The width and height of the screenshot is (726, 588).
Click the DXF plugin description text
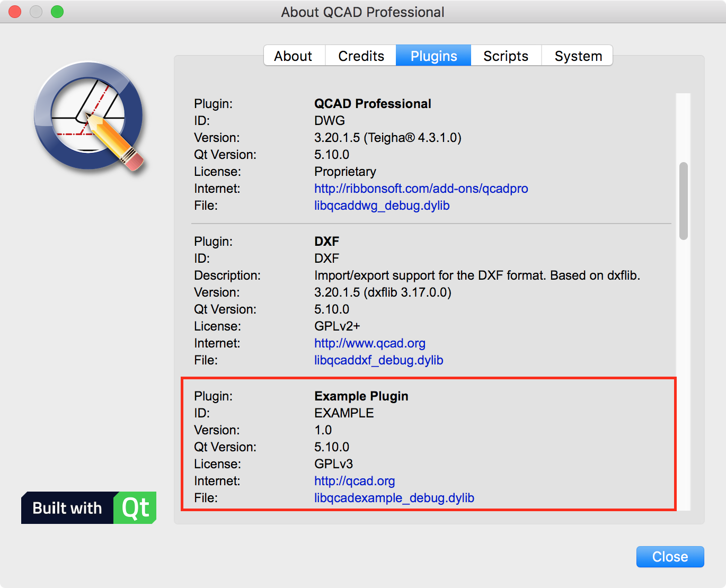click(477, 275)
